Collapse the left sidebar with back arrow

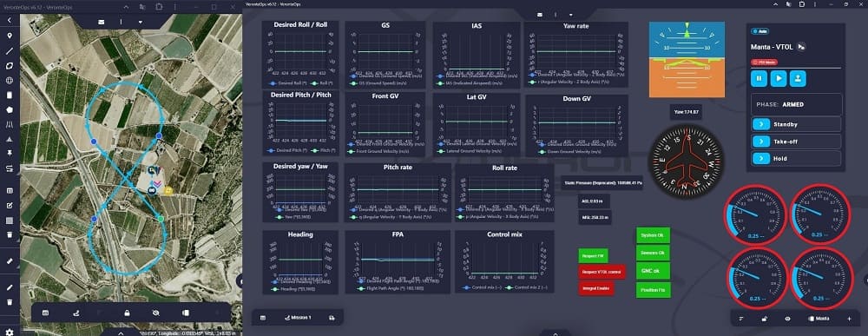coord(10,20)
